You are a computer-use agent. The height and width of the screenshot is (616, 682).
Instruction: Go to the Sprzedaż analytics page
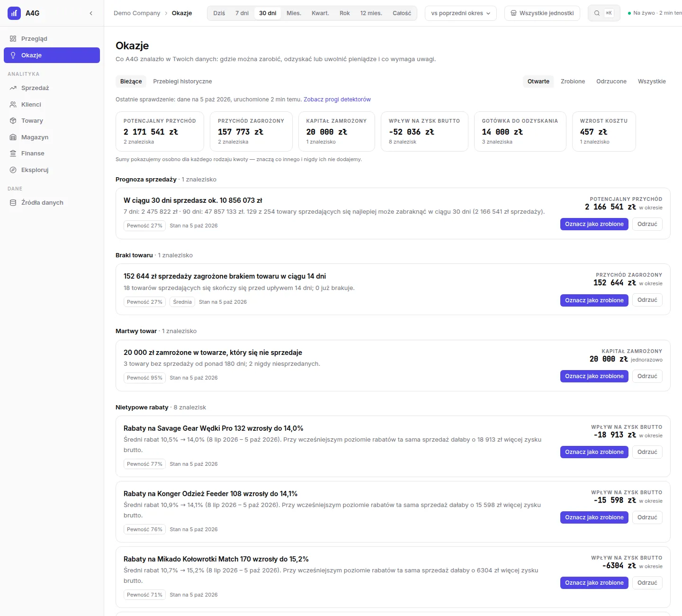tap(52, 88)
